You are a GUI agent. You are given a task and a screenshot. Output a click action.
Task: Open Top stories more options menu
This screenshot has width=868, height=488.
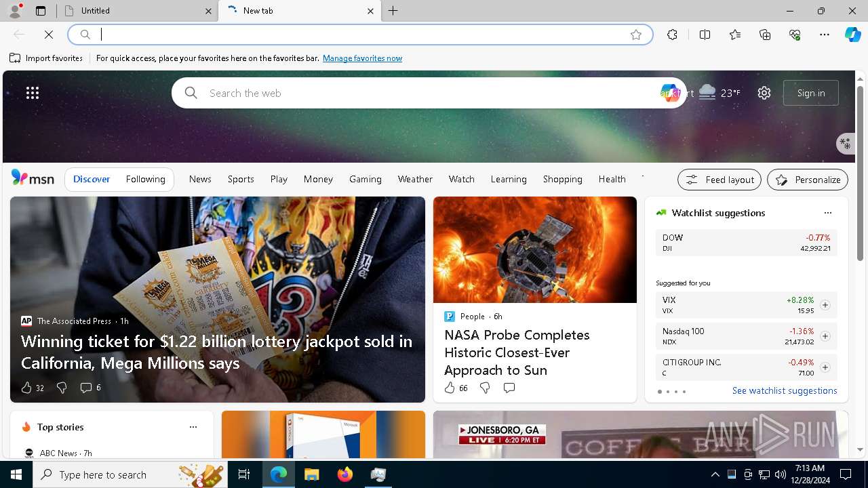(193, 427)
